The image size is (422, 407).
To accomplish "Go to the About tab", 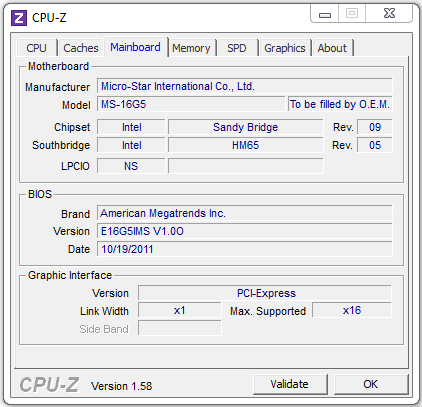I will [332, 48].
